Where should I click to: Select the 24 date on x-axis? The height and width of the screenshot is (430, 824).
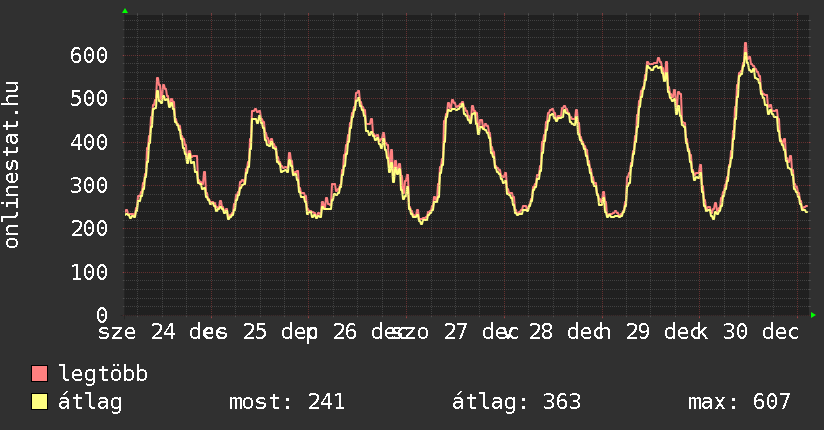pyautogui.click(x=162, y=332)
